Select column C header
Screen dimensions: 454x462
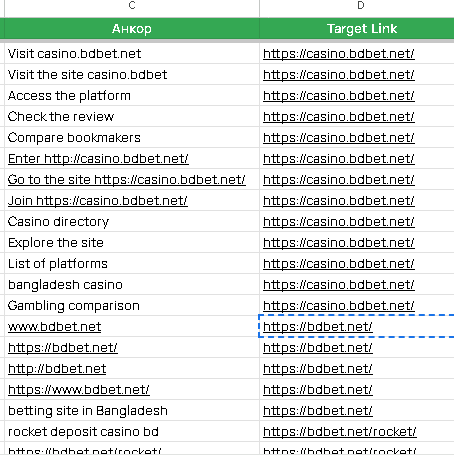click(x=132, y=8)
